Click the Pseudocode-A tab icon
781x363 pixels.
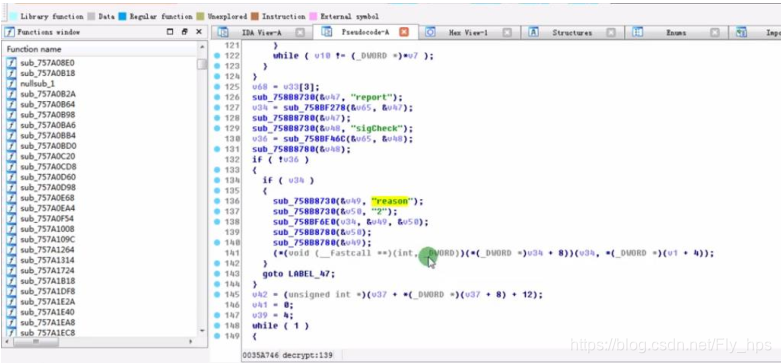click(327, 32)
